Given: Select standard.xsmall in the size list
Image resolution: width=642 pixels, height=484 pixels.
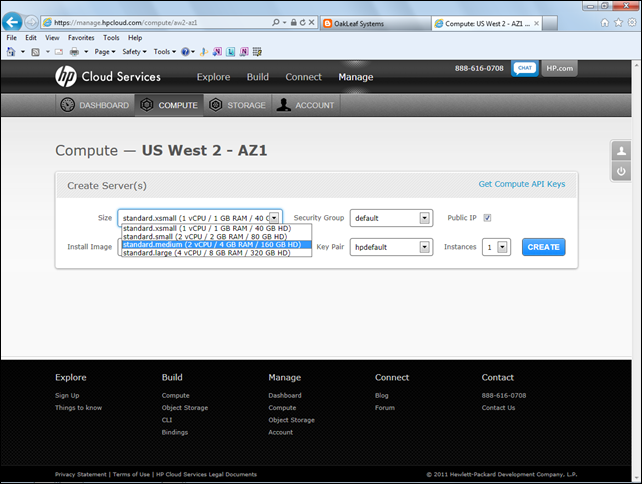Looking at the screenshot, I should (x=217, y=228).
